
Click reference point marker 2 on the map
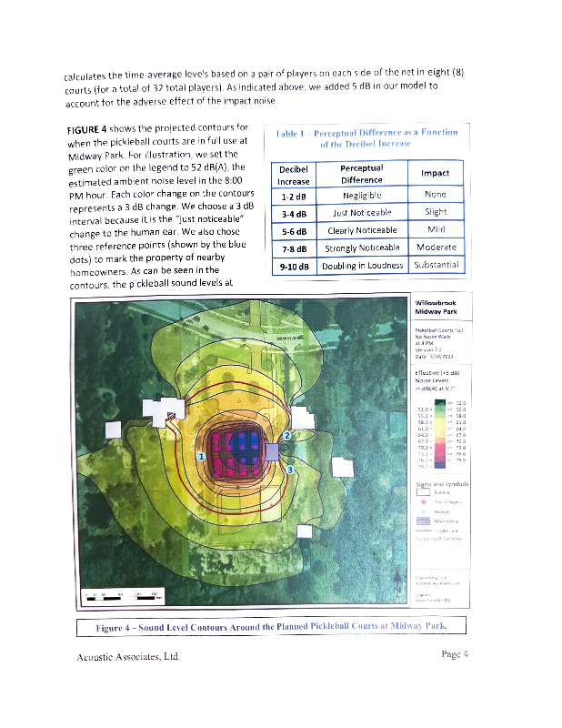click(286, 436)
